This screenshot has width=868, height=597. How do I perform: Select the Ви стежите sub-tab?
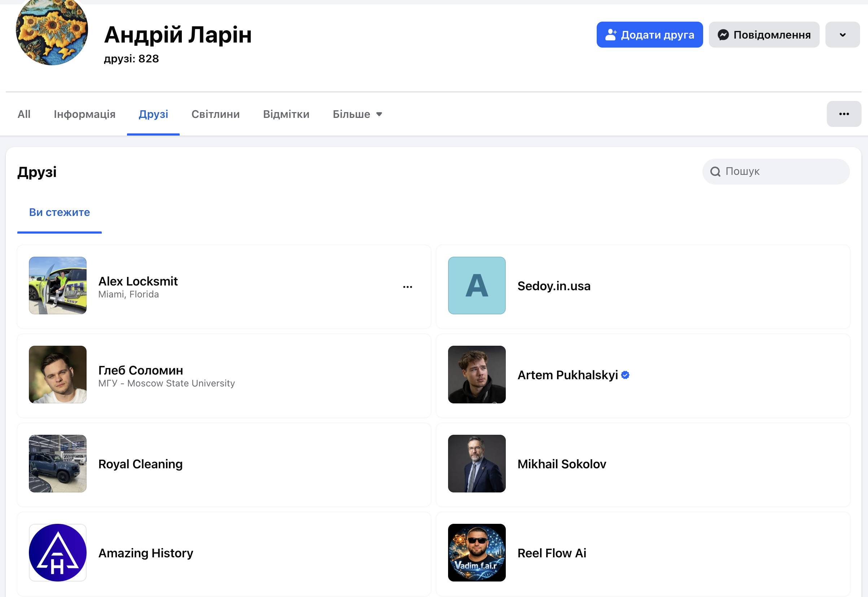click(x=60, y=212)
